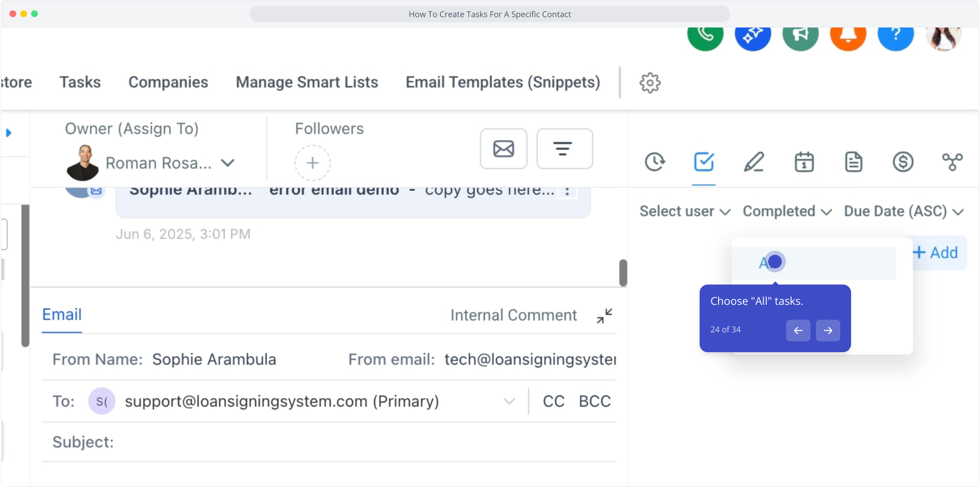The image size is (980, 487).
Task: Open Manage Smart Lists
Action: pyautogui.click(x=307, y=82)
